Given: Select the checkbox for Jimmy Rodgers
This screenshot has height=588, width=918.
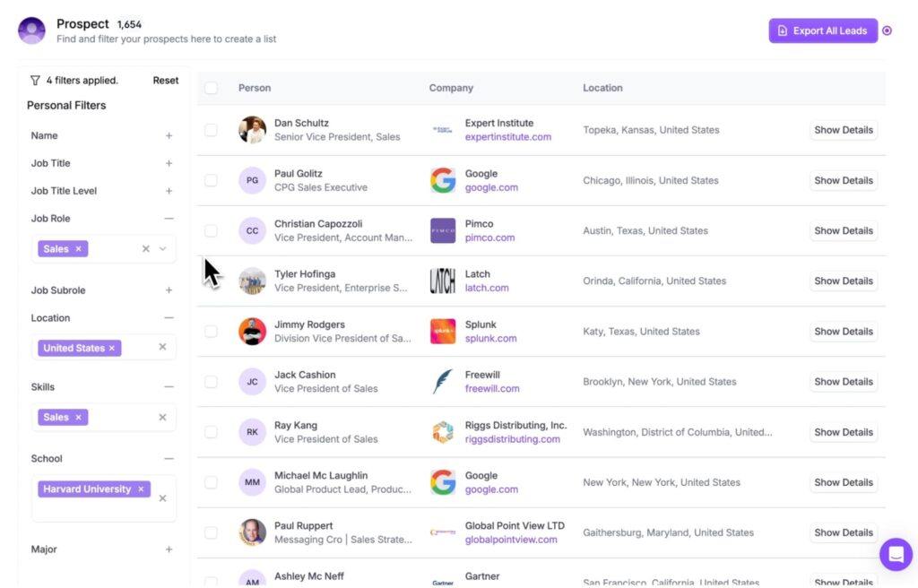Looking at the screenshot, I should coord(211,332).
